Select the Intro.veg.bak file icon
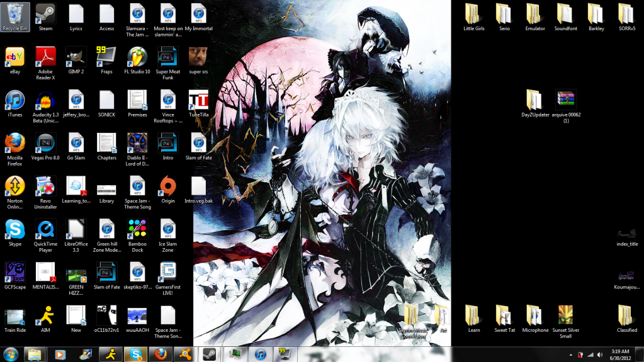The width and height of the screenshot is (644, 362). pos(198,189)
